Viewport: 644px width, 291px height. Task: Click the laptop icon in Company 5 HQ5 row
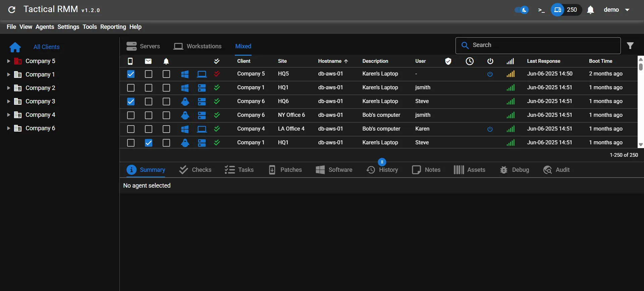[202, 74]
